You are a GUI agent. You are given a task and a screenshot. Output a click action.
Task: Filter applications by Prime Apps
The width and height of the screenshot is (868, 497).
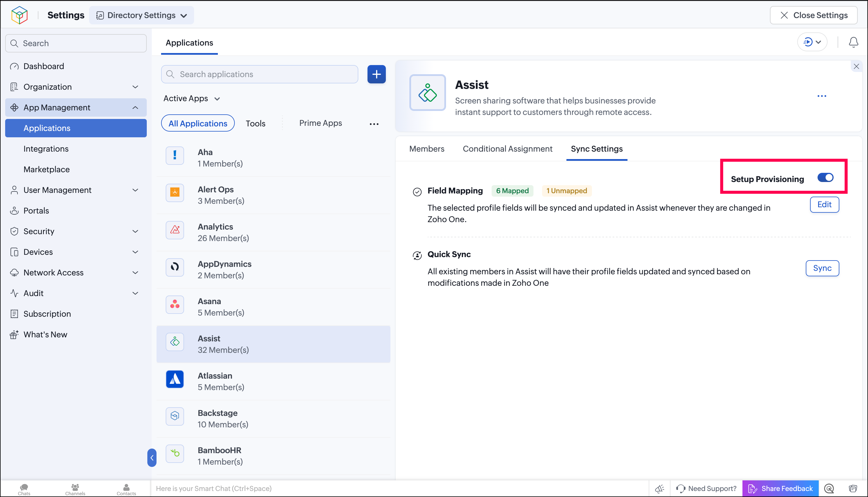tap(320, 123)
